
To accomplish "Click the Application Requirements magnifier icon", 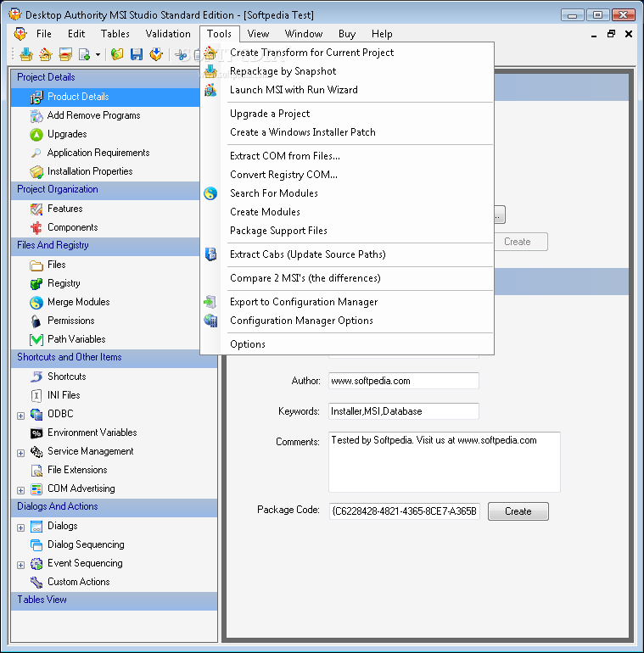I will pyautogui.click(x=36, y=153).
